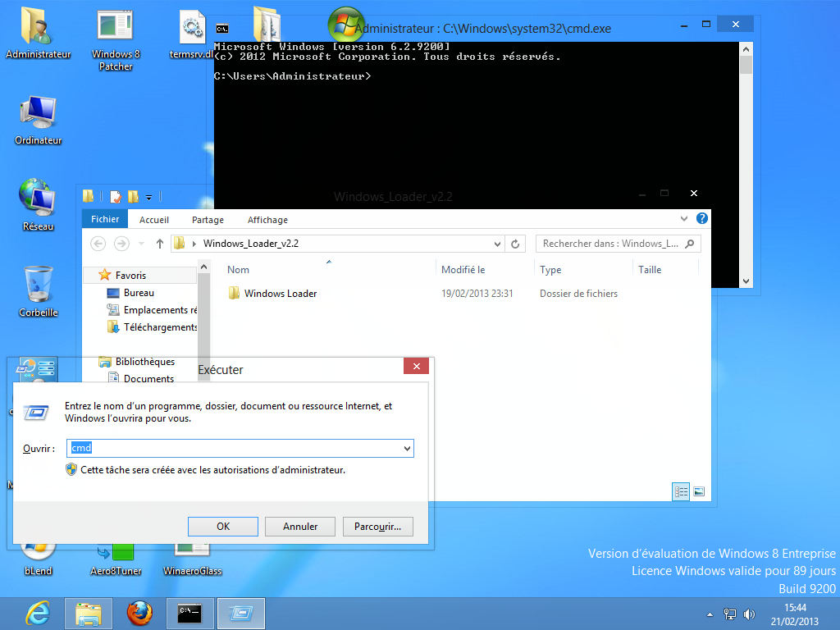Open the Corbeille recycle bin icon
Screen dimensions: 840x630
(38, 292)
